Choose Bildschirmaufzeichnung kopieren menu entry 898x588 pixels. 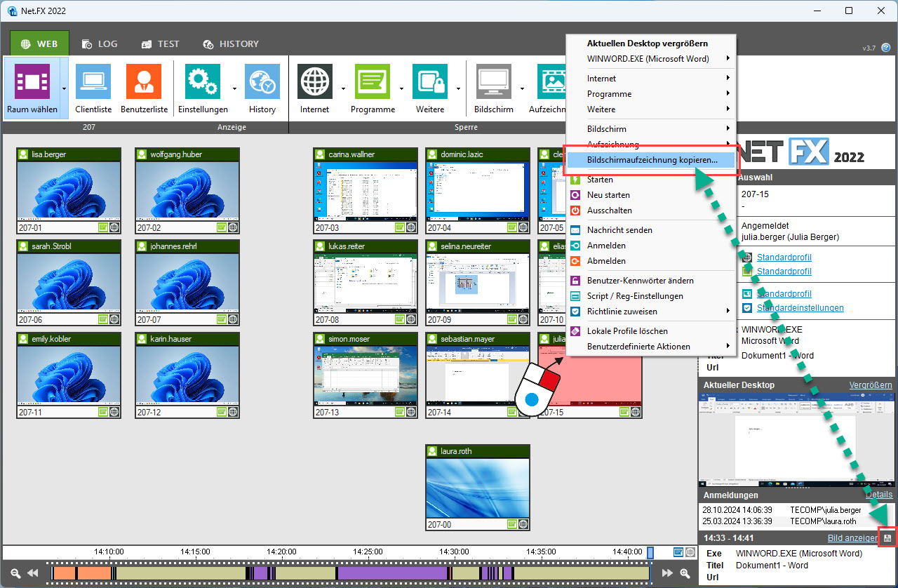point(650,160)
